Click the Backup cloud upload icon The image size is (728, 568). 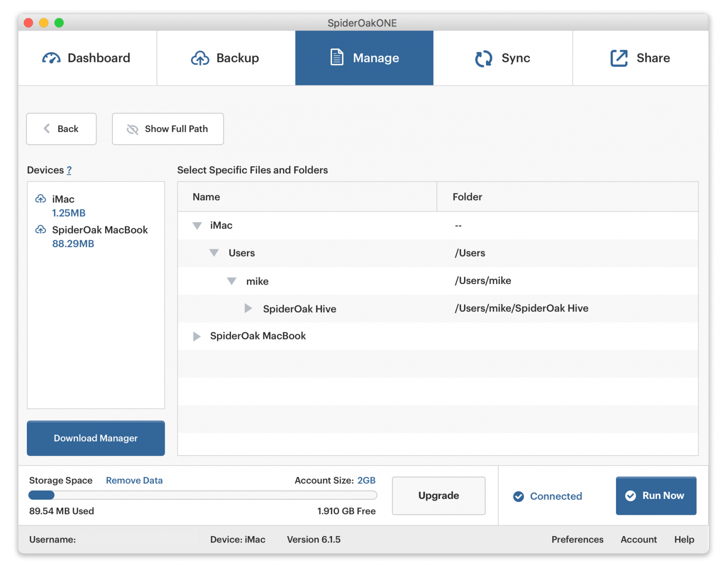pyautogui.click(x=200, y=58)
